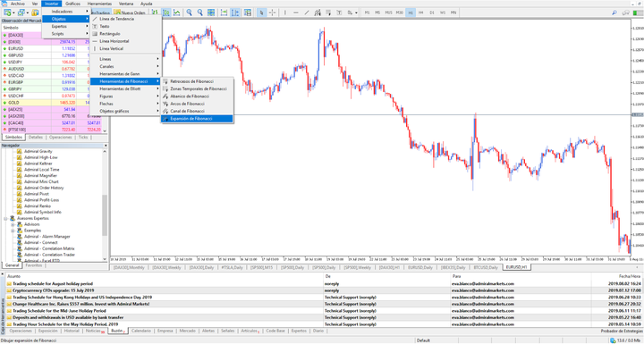Collapse the Asesores Expertos tree node
Image resolution: width=644 pixels, height=344 pixels.
[x=5, y=218]
